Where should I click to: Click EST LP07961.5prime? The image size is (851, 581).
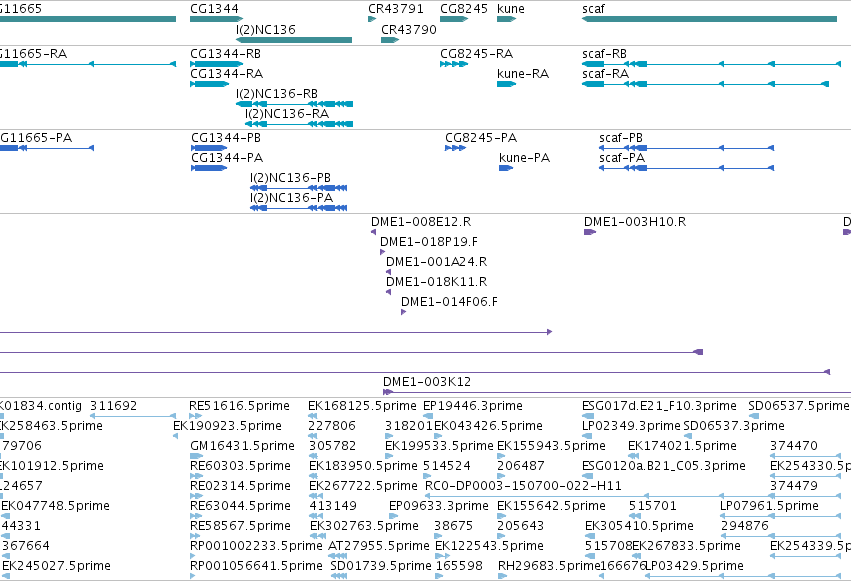(x=781, y=516)
